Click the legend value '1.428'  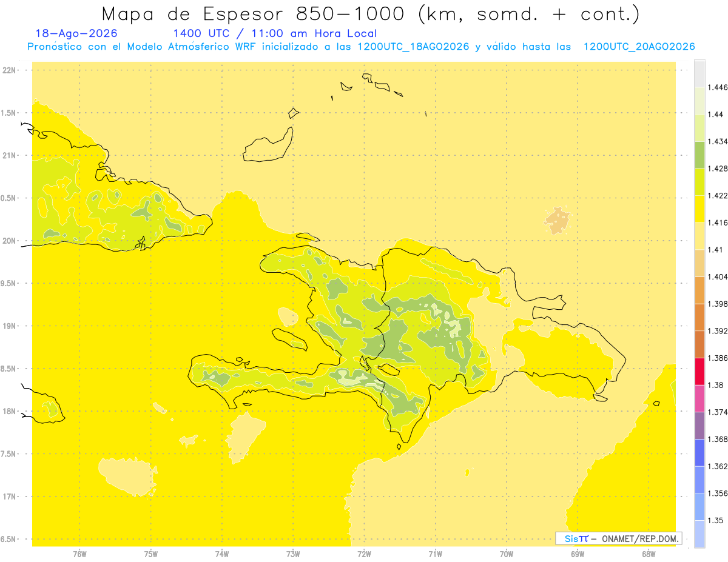[x=718, y=169]
